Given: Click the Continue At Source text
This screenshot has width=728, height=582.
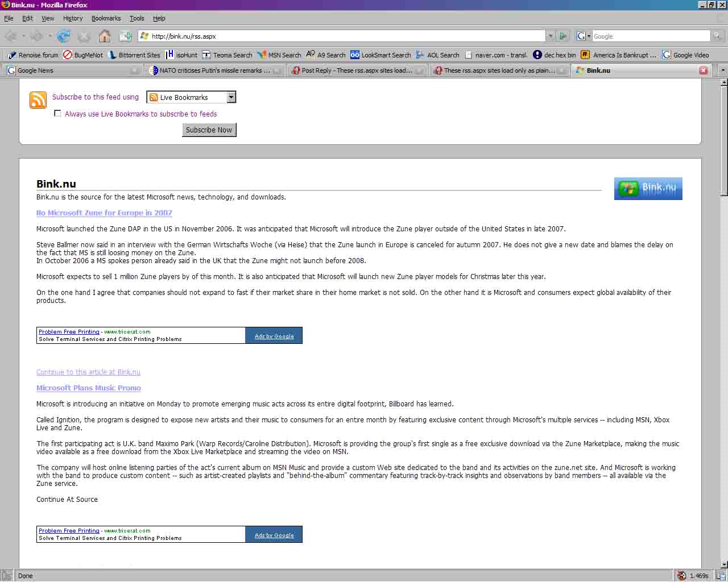Looking at the screenshot, I should (67, 500).
